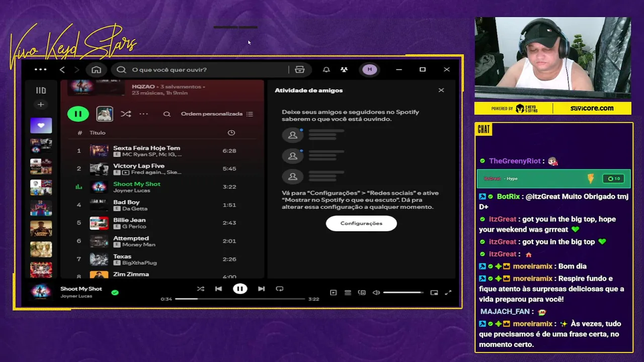This screenshot has height=362, width=644.
Task: Open the profile avatar "H"
Action: click(370, 69)
